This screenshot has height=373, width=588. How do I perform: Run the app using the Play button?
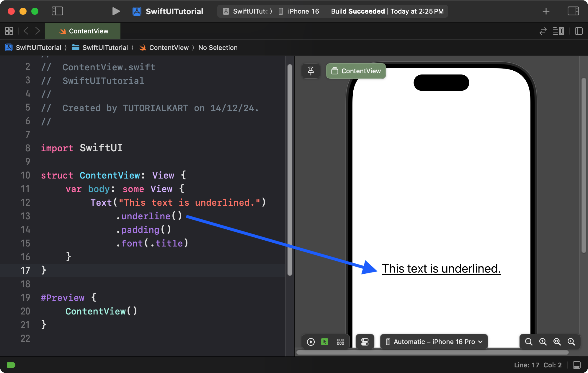coord(116,11)
